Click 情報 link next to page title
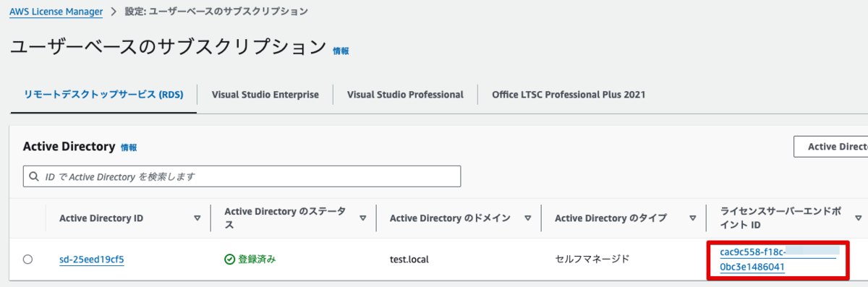This screenshot has height=287, width=868. click(x=341, y=51)
